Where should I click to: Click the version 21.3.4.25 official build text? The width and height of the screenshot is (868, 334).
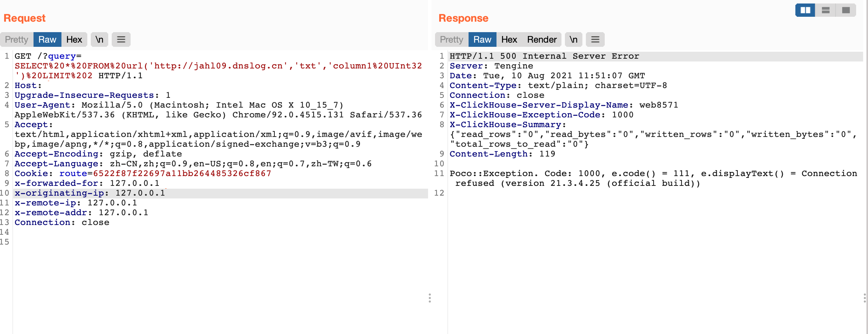600,183
